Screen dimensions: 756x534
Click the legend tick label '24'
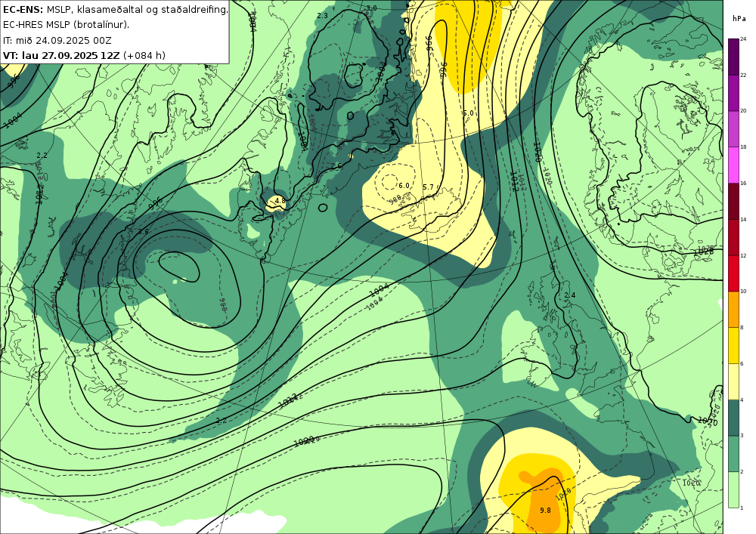[x=743, y=39]
